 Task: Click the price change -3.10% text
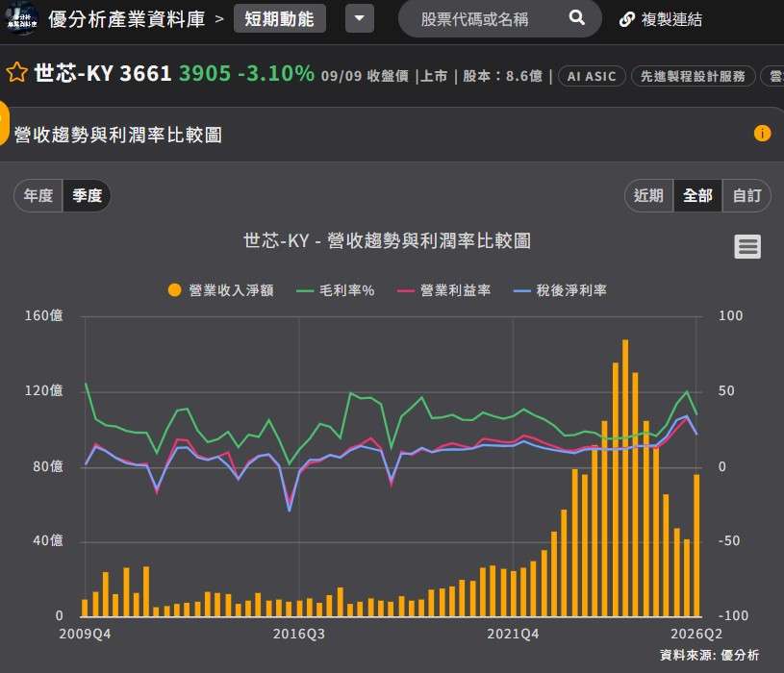pyautogui.click(x=276, y=73)
